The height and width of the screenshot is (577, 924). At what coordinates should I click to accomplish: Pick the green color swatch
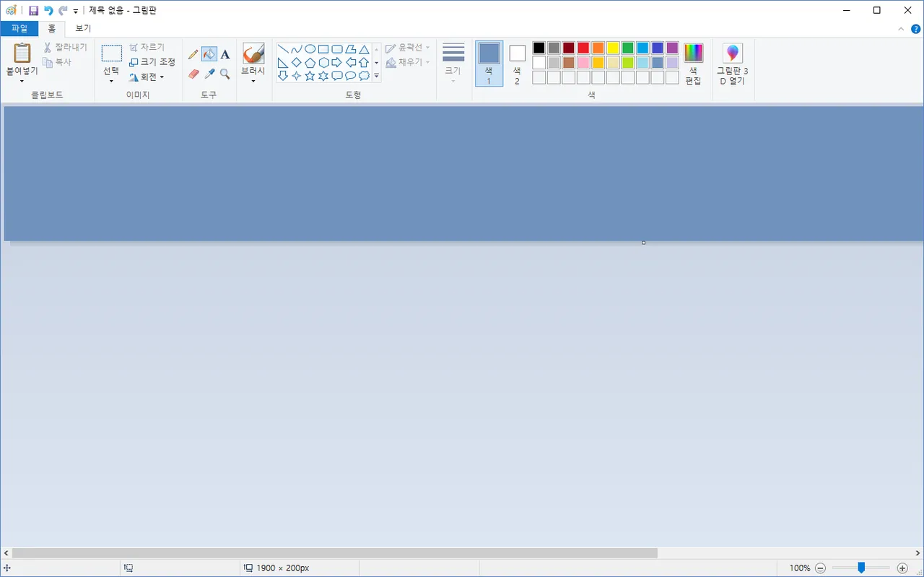[628, 48]
